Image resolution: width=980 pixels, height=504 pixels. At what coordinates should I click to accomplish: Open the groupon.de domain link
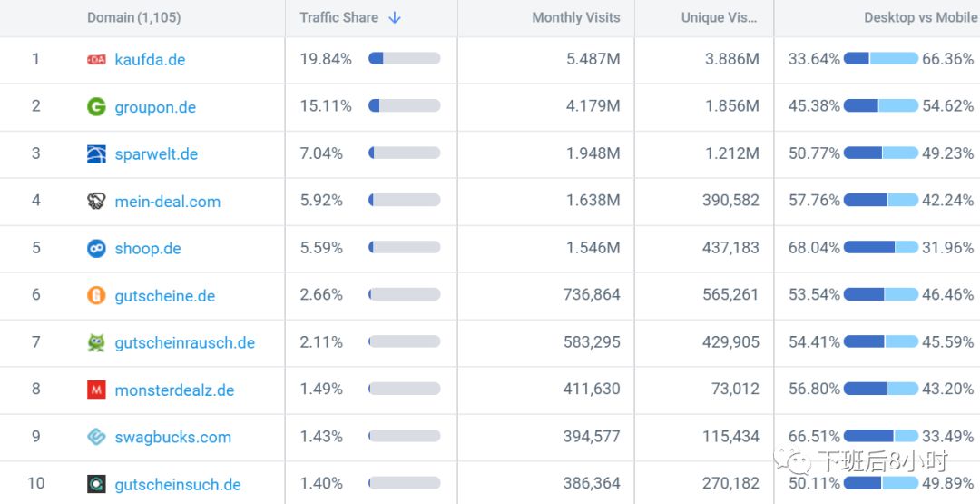[x=155, y=107]
